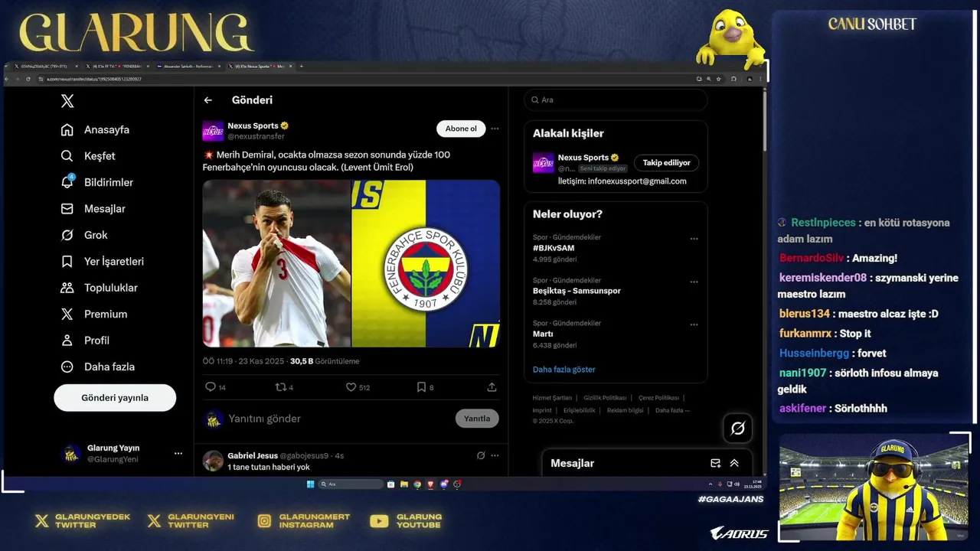980x551 pixels.
Task: Open Merih Demiral photo in post
Action: click(276, 263)
